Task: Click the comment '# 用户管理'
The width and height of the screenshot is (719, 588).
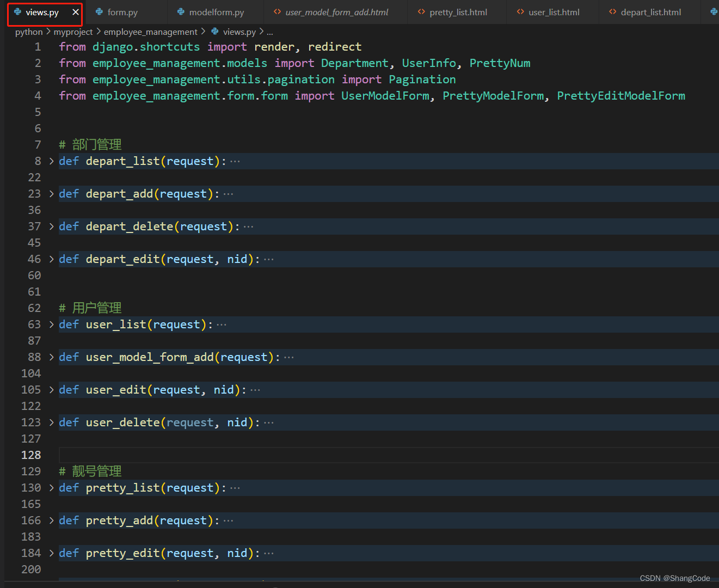Action: click(90, 308)
